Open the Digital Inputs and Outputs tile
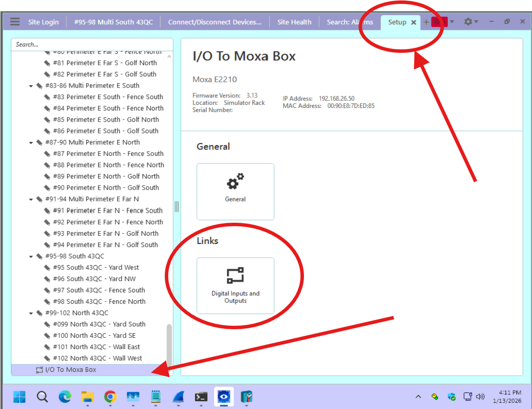532x409 pixels. point(235,286)
